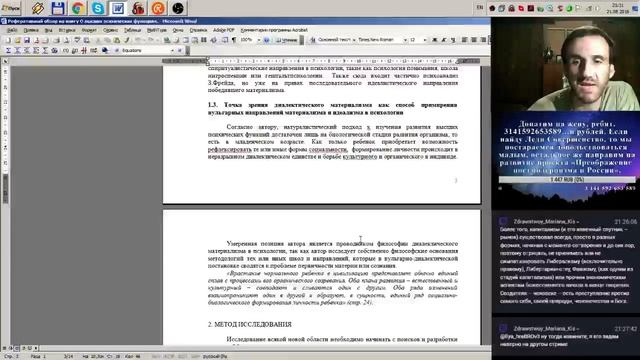Image resolution: width=640 pixels, height=360 pixels.
Task: Open the Styles and Formatting icon
Action: pyautogui.click(x=313, y=40)
